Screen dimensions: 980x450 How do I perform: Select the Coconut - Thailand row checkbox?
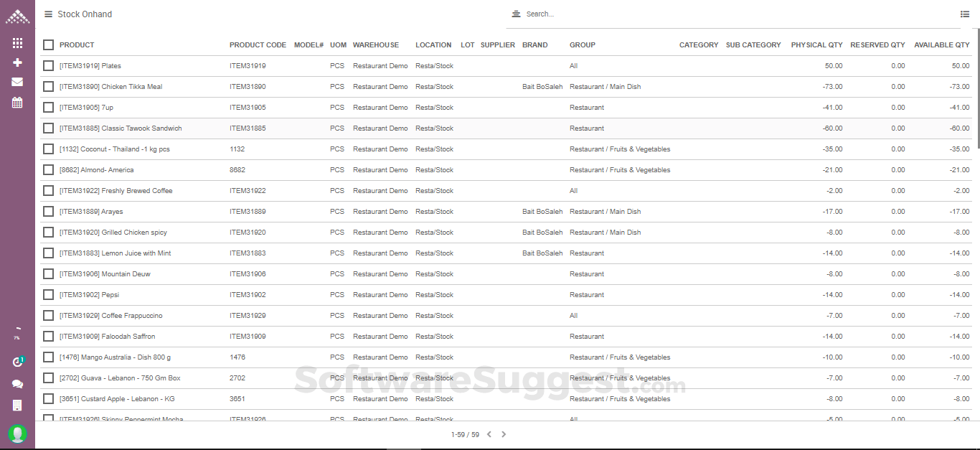tap(48, 149)
